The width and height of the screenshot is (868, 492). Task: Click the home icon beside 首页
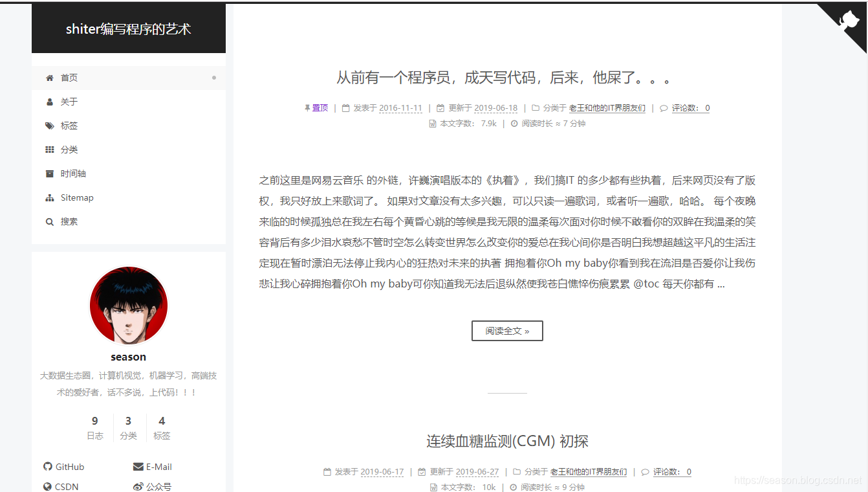tap(49, 77)
